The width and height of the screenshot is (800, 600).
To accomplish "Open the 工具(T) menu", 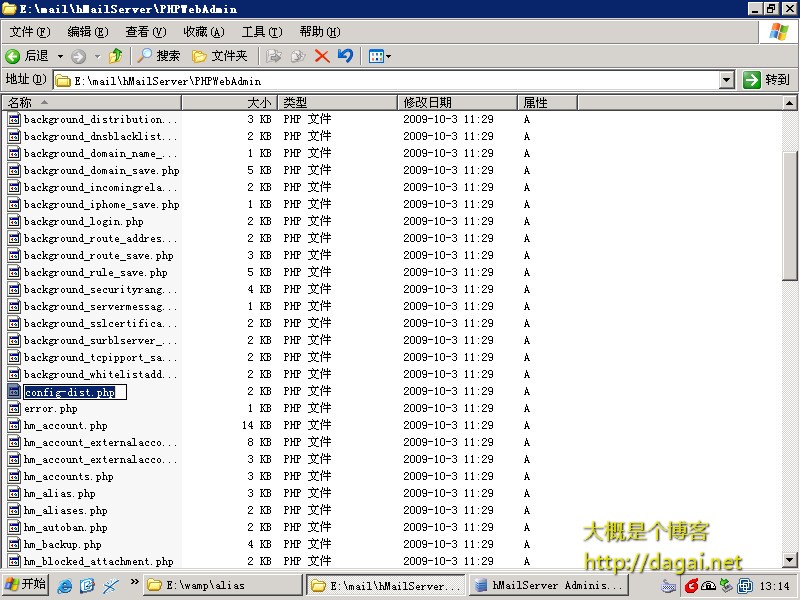I will (x=261, y=32).
